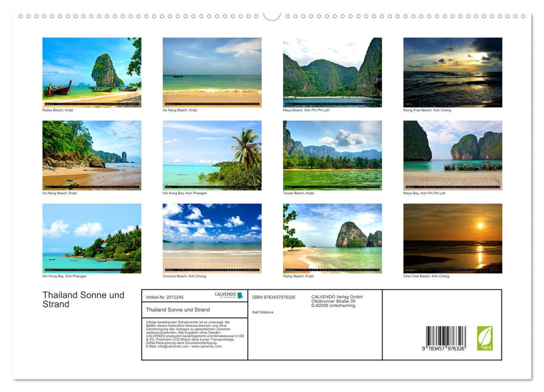The height and width of the screenshot is (392, 544).
Task: Click the author name Ralf Wittstock
Action: click(263, 312)
